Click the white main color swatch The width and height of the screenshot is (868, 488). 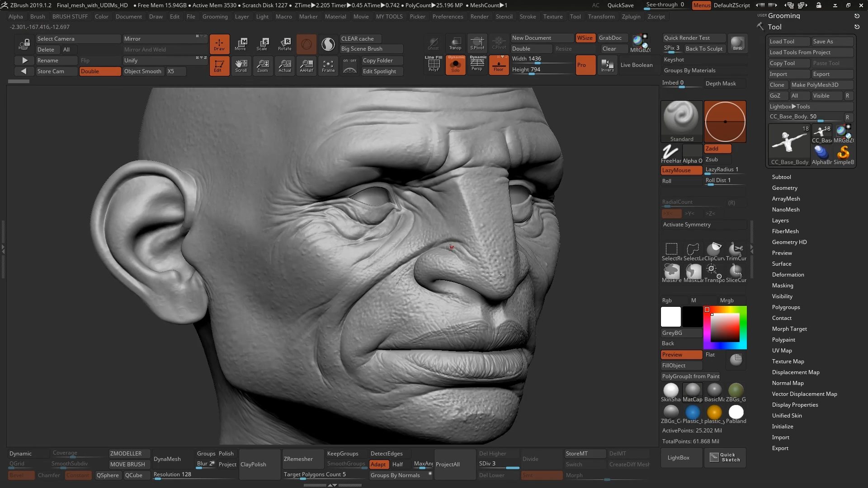pos(670,317)
